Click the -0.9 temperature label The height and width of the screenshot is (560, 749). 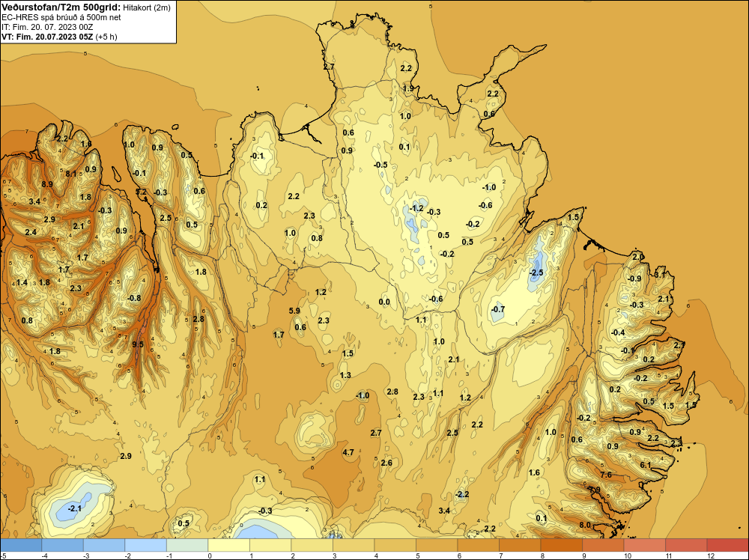(634, 279)
